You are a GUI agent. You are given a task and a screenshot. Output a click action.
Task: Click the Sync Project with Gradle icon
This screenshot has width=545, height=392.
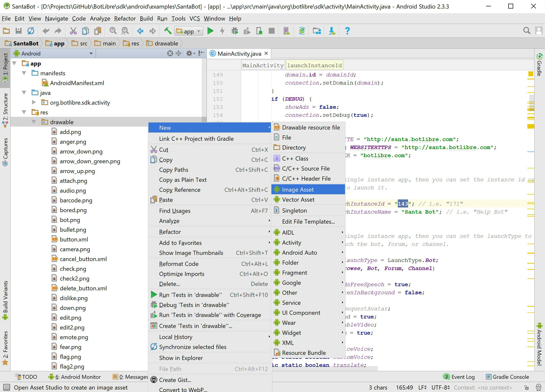click(x=302, y=31)
